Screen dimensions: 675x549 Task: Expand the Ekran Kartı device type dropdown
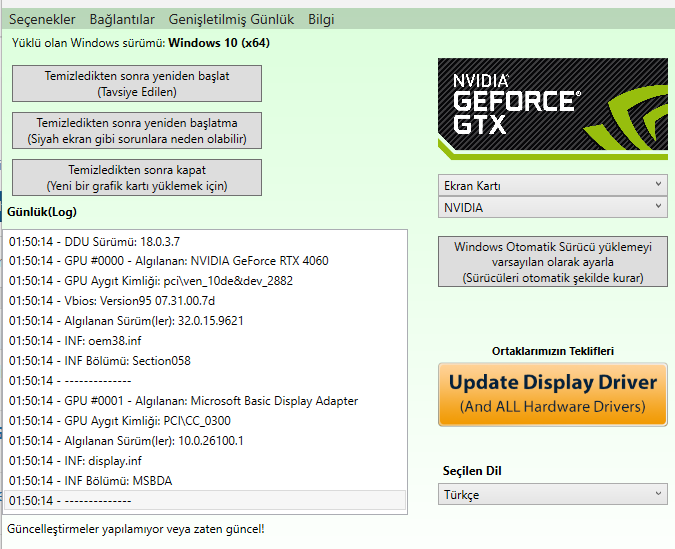(553, 186)
